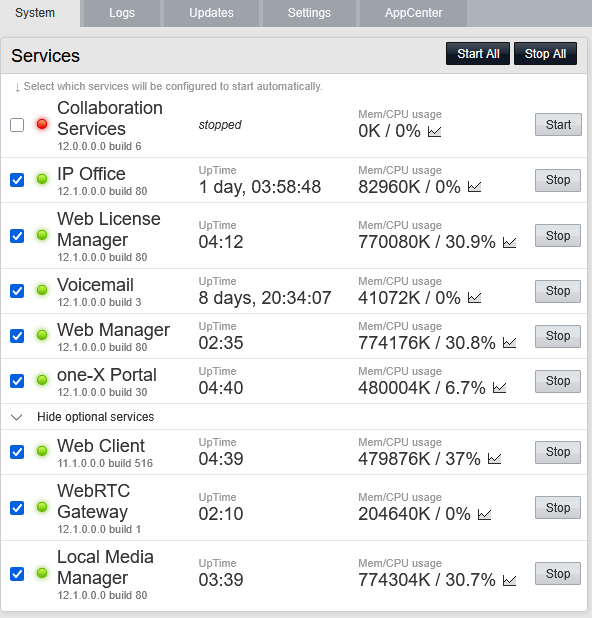
Task: Open usage graph for one-X Portal
Action: [x=499, y=387]
